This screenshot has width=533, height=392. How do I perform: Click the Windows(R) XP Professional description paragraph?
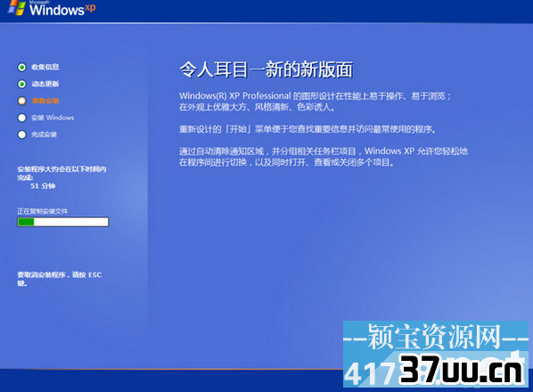[316, 102]
